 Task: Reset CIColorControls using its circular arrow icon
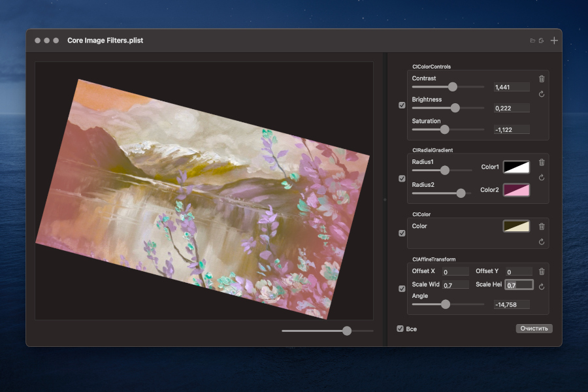(x=542, y=94)
